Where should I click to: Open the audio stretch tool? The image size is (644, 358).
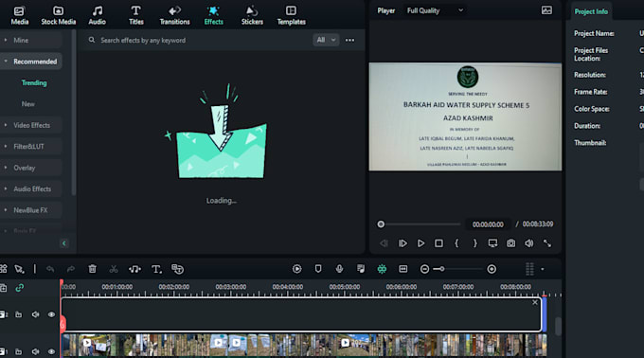point(134,269)
